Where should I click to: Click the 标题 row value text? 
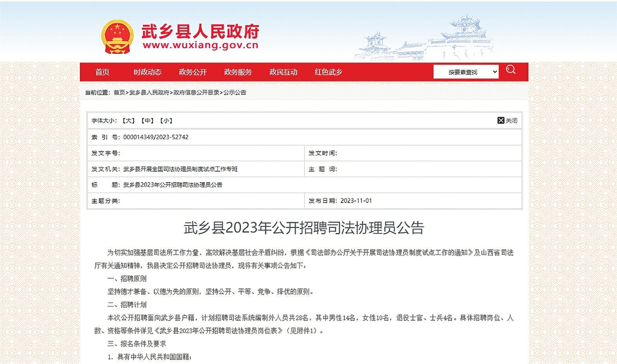[x=173, y=185]
